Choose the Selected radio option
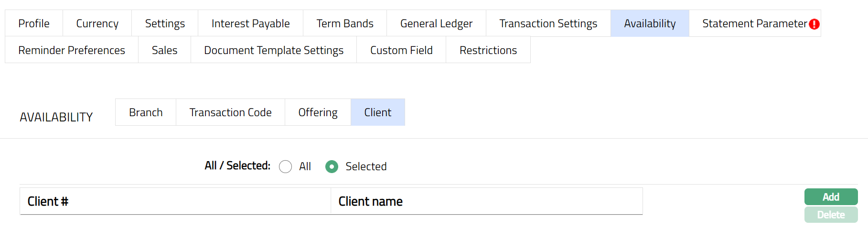 332,166
